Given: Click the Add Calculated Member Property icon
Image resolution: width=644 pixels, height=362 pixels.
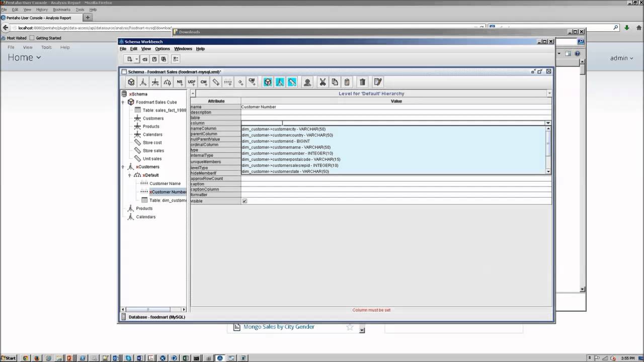Looking at the screenshot, I should (x=252, y=82).
